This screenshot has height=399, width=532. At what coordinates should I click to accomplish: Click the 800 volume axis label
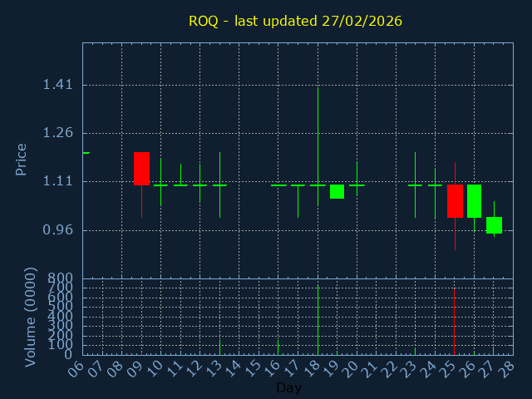tap(62, 278)
